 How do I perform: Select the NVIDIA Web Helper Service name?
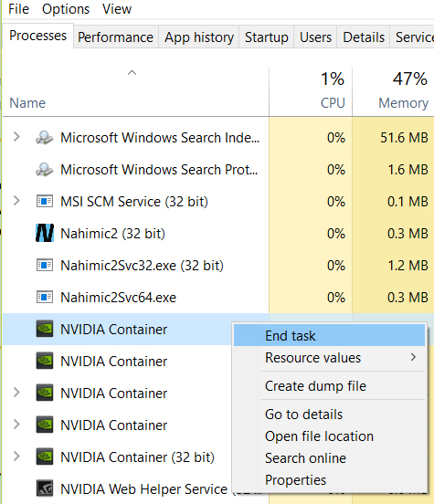pos(143,489)
